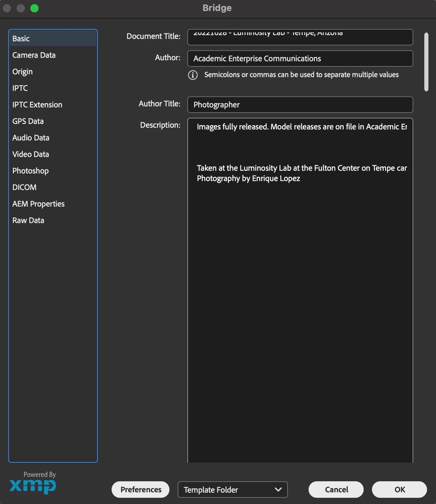Expand the Template Folder dropdown
Viewport: 436px width, 504px height.
[x=232, y=490]
